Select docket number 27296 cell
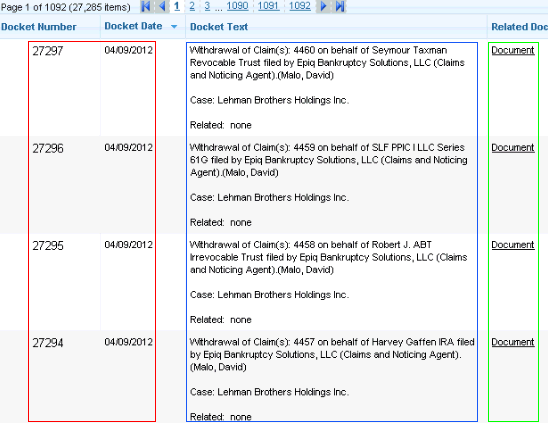548x423 pixels. [x=48, y=149]
